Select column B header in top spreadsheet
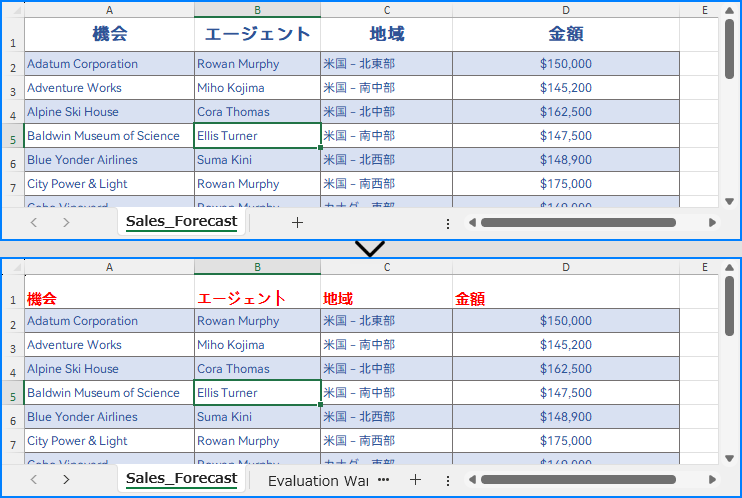742x498 pixels. tap(257, 10)
